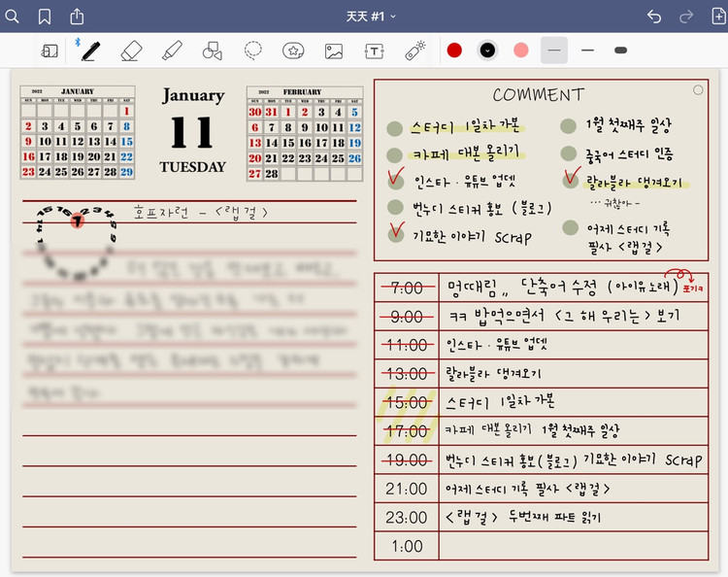Viewport: 728px width, 577px height.
Task: Undo the last action
Action: (x=654, y=17)
